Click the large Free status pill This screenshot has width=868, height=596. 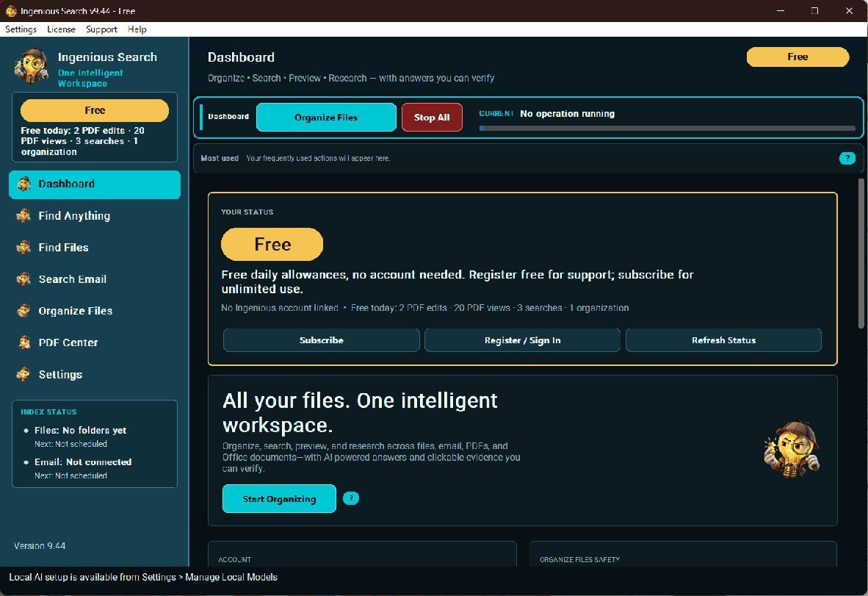[x=272, y=244]
